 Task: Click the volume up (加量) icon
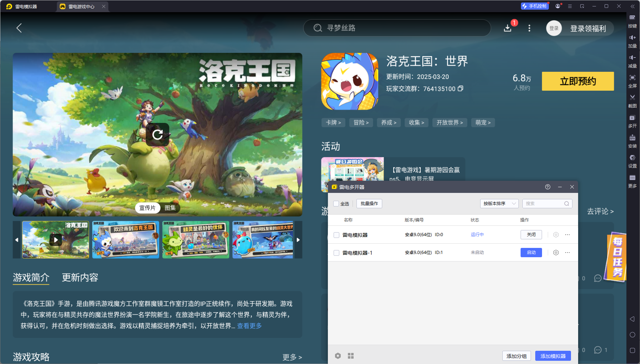point(632,38)
